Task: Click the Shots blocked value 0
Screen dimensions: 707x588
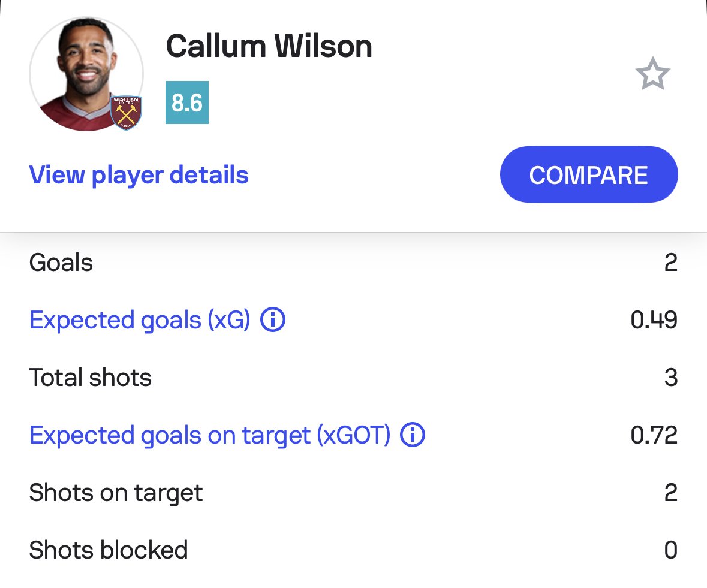Action: pos(670,550)
